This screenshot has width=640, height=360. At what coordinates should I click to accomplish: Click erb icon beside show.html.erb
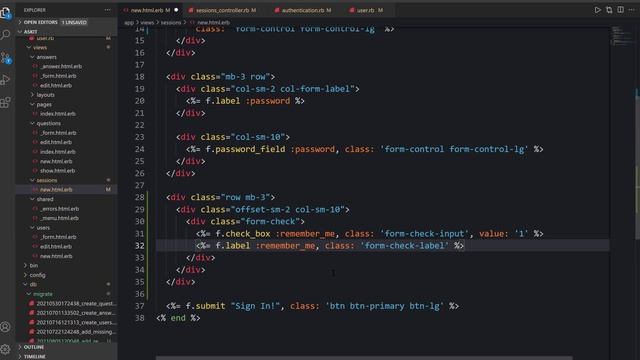pos(35,171)
